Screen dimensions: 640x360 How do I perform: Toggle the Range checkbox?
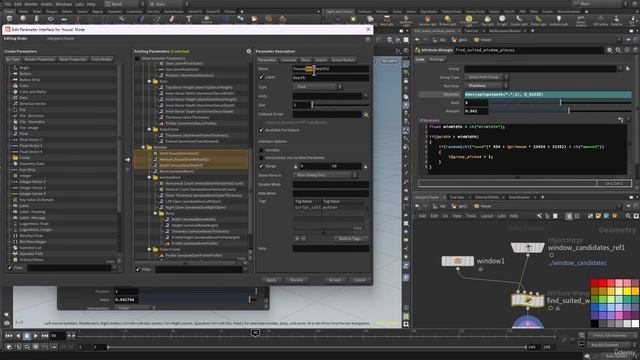(261, 166)
